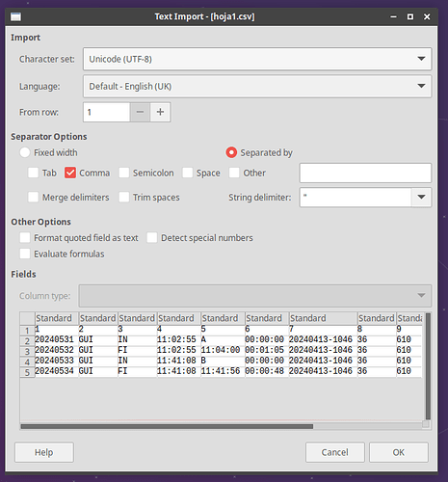Screen dimensions: 448x482
Task: Maximize the Text Import dialog
Action: [410, 16]
